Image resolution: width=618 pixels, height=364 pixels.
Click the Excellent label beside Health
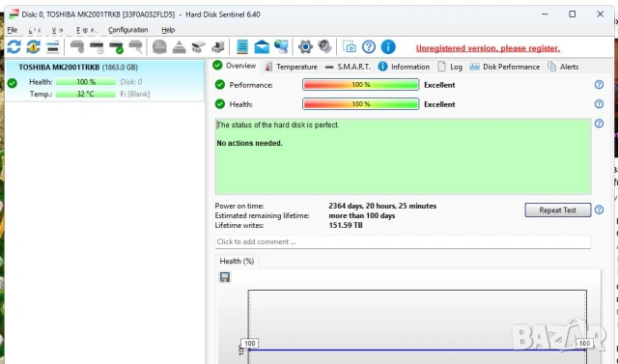439,104
